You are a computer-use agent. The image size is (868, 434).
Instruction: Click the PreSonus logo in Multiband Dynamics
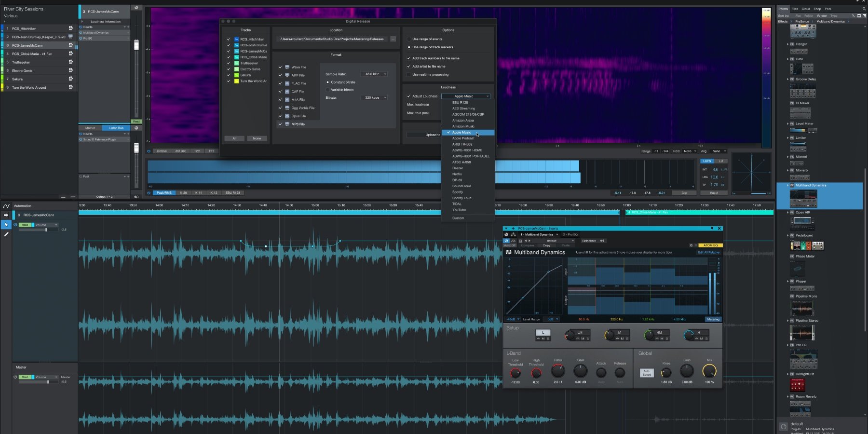[x=510, y=252]
